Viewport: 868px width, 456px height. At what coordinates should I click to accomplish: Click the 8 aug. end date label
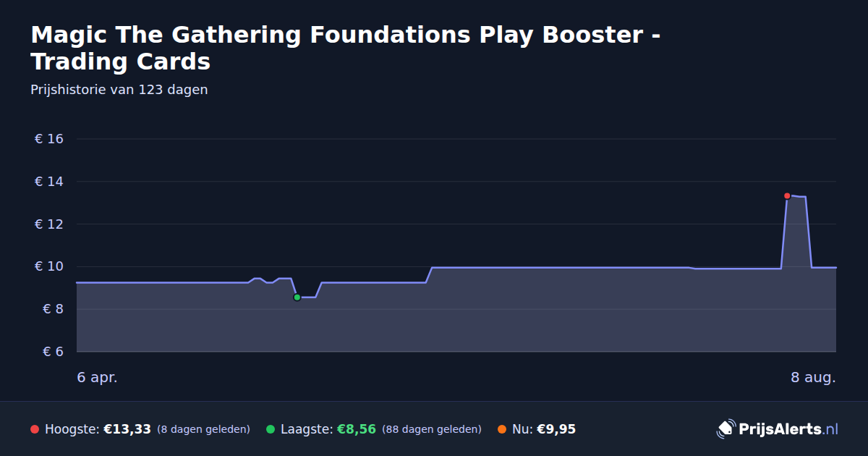pos(813,377)
